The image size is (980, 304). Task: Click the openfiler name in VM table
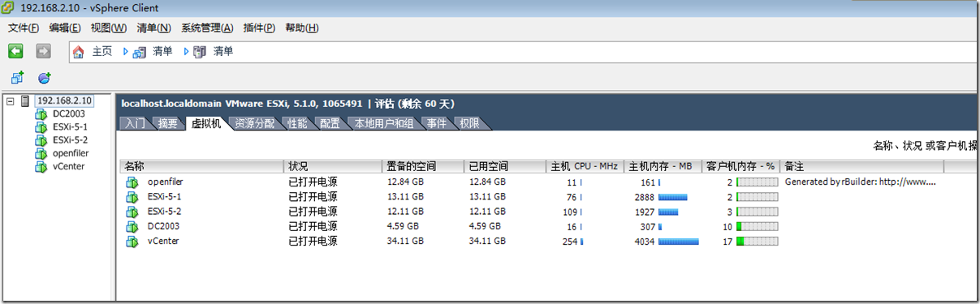coord(166,182)
